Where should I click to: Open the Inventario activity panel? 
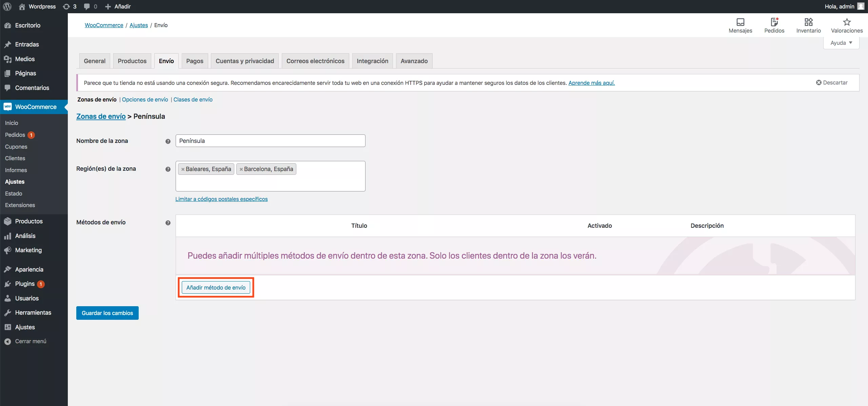click(808, 25)
